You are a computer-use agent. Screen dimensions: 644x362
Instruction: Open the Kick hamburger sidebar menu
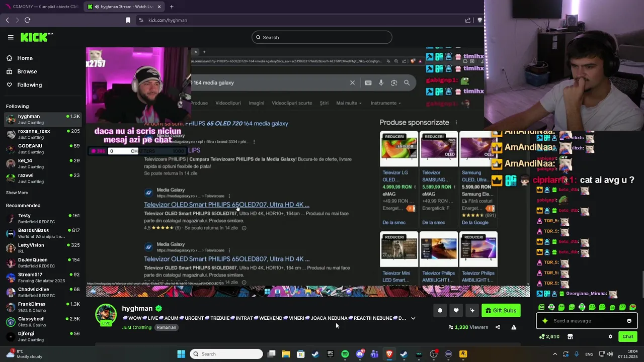(11, 37)
